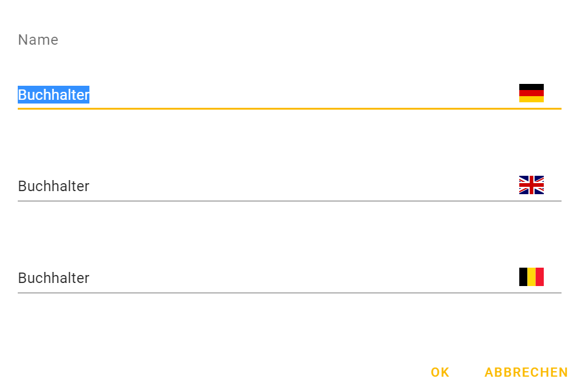Click the red stripe of the Belgian flag
Viewport: 575px width, 392px height.
pos(539,277)
